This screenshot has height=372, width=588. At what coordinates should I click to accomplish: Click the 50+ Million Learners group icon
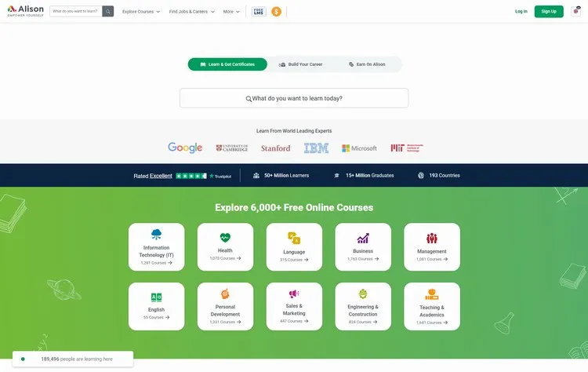[256, 175]
